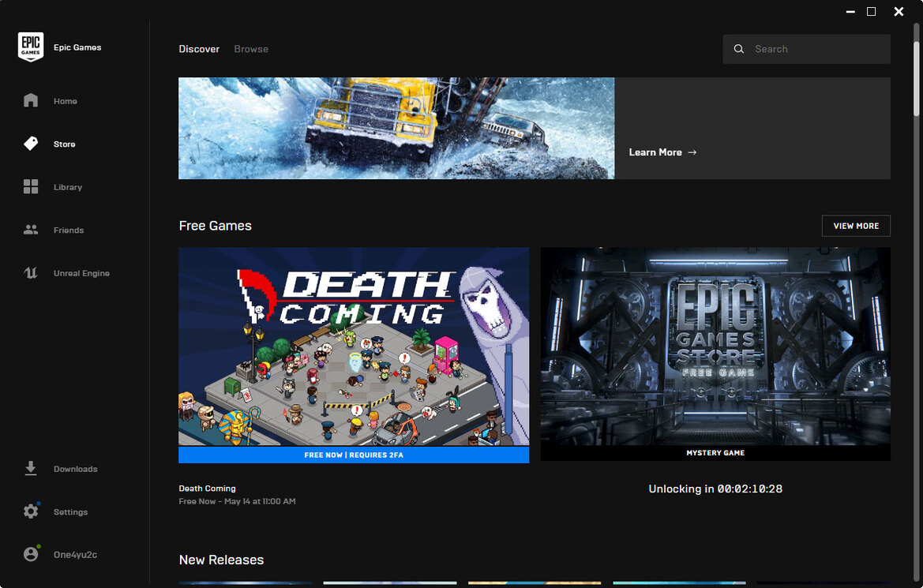Click the Search input field

(x=806, y=49)
